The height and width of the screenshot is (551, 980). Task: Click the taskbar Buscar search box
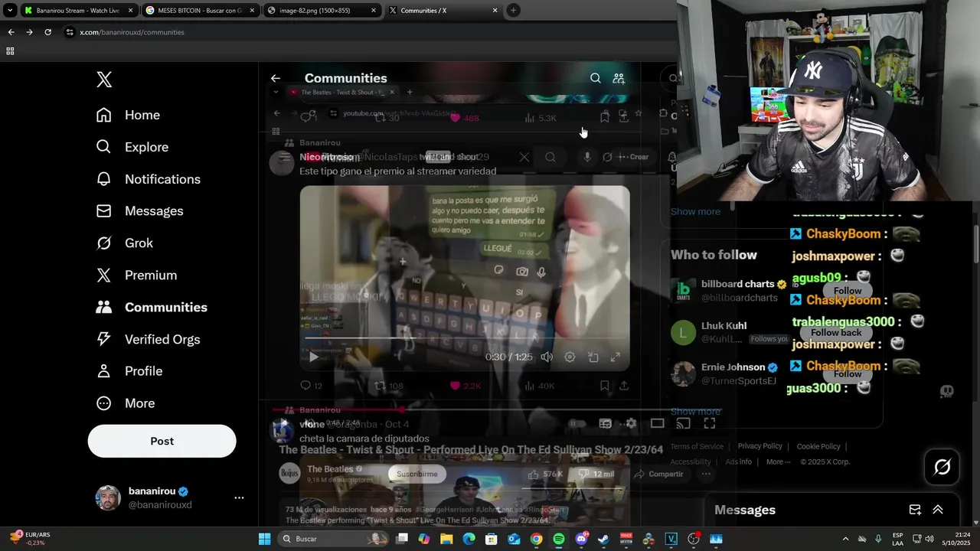point(333,539)
